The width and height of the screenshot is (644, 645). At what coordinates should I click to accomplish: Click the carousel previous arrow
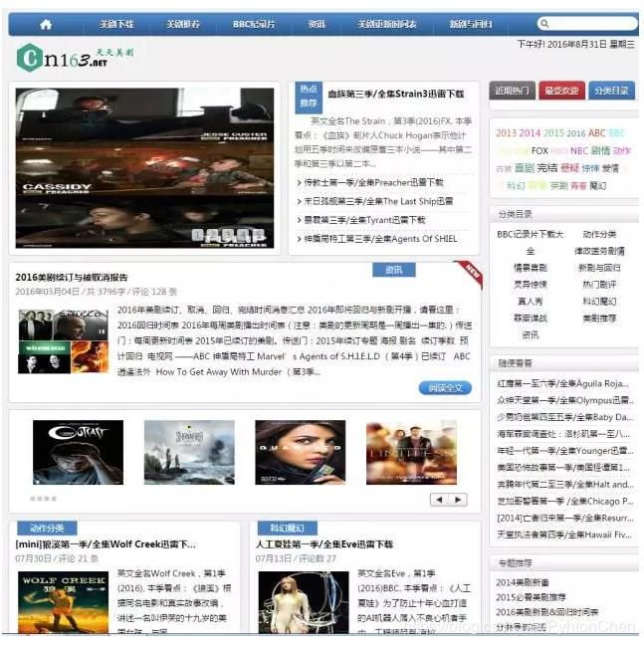point(439,500)
